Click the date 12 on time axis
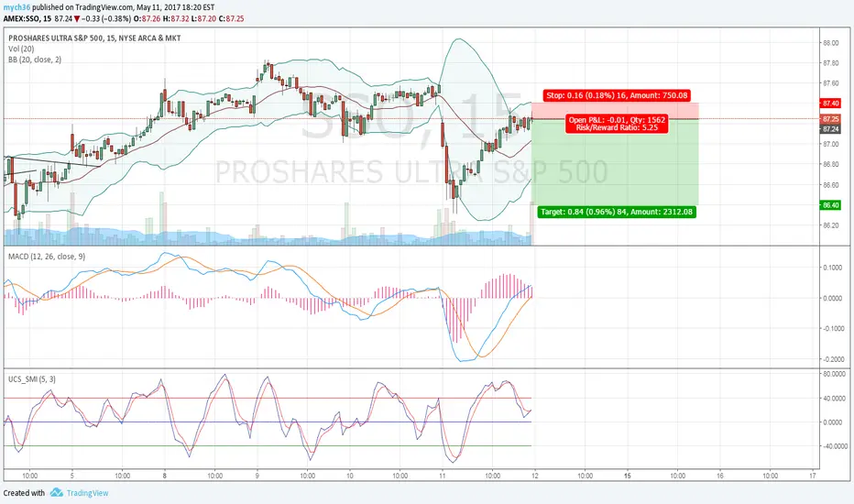The image size is (854, 504). pyautogui.click(x=535, y=476)
